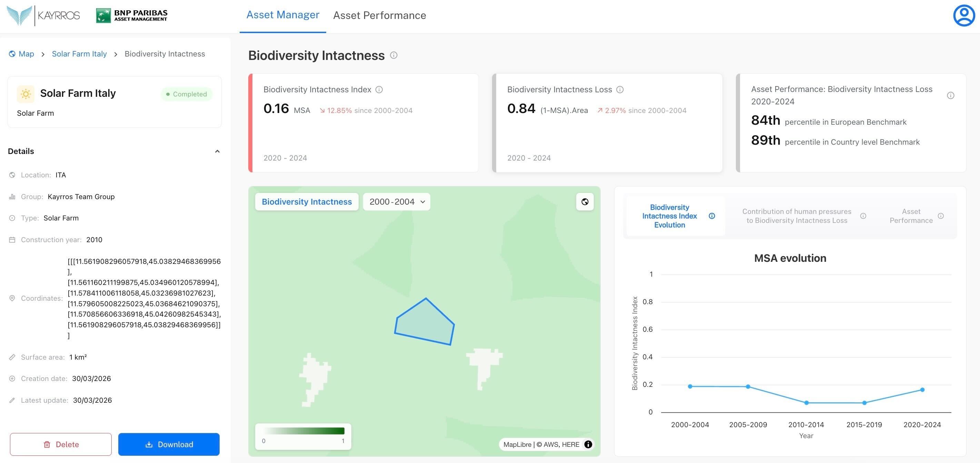The width and height of the screenshot is (980, 463).
Task: Select the Biodiversity Intactness map layer
Action: click(x=307, y=202)
